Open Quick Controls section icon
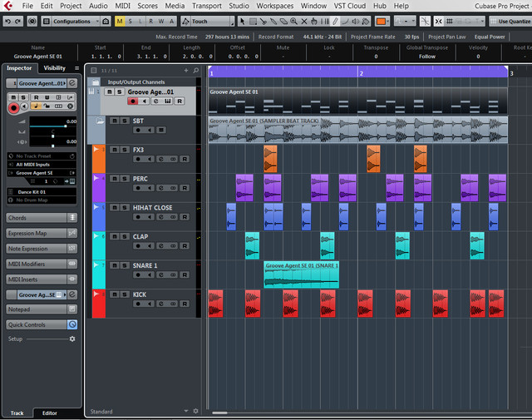 tap(72, 324)
